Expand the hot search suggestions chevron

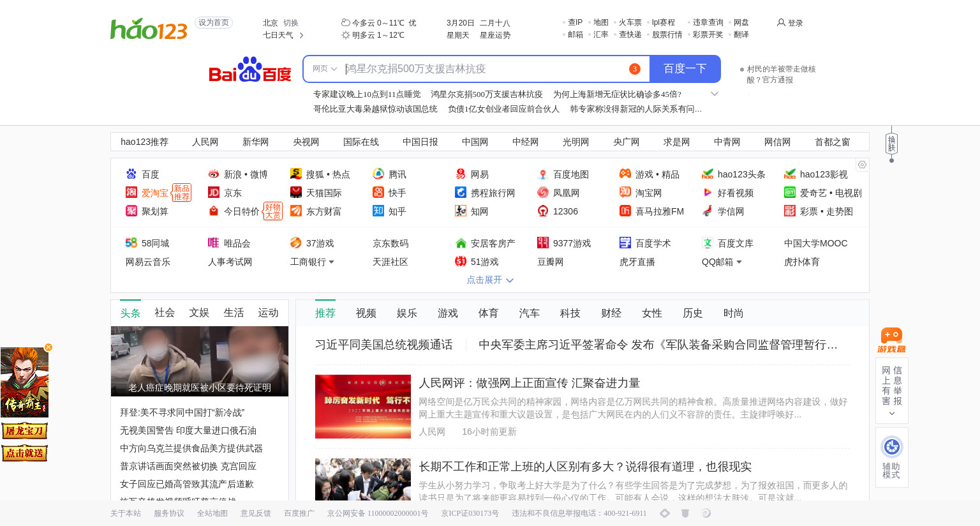715,94
